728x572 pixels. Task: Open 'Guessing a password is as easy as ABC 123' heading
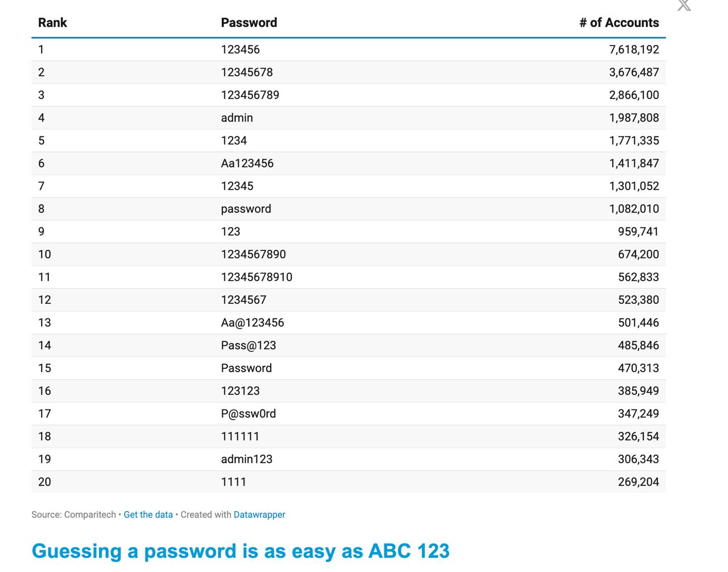click(x=241, y=551)
